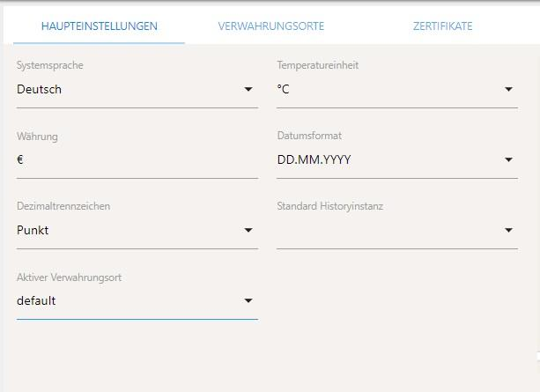Click the Währung input field containing €
540x392 pixels.
[x=132, y=159]
